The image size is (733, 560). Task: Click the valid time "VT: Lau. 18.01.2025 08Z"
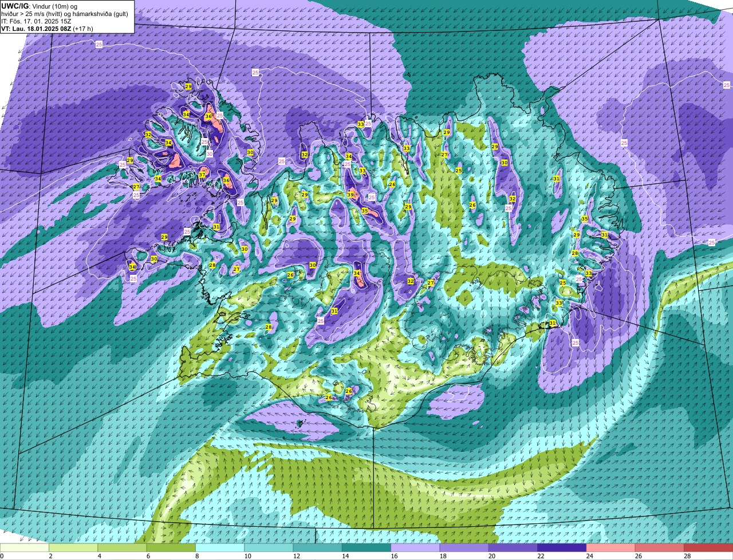tap(36, 29)
